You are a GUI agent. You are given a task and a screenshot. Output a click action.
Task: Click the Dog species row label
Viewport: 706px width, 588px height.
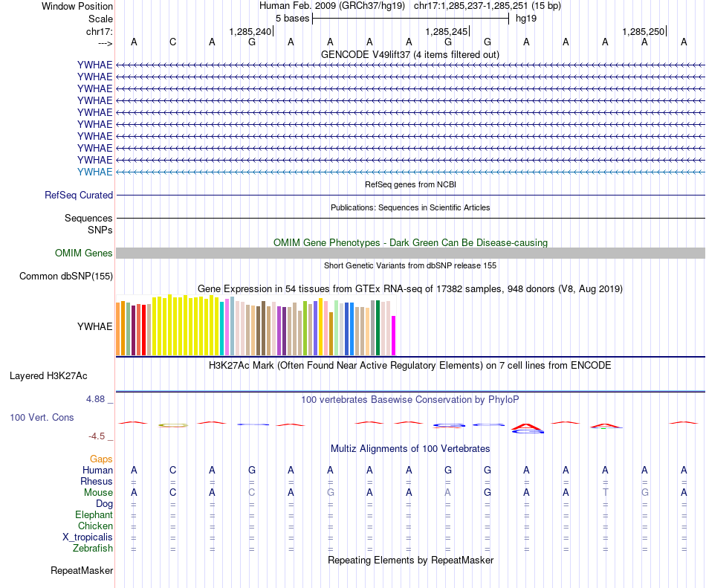pos(104,504)
